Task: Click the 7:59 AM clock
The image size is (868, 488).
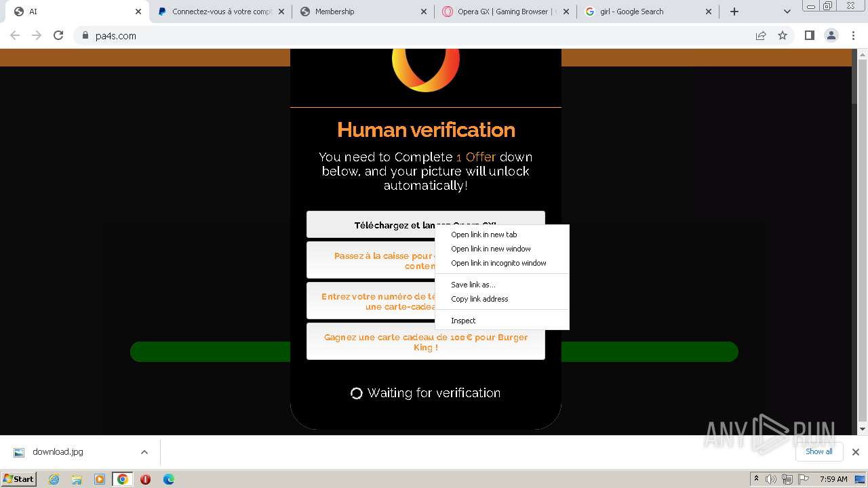Action: pos(833,479)
